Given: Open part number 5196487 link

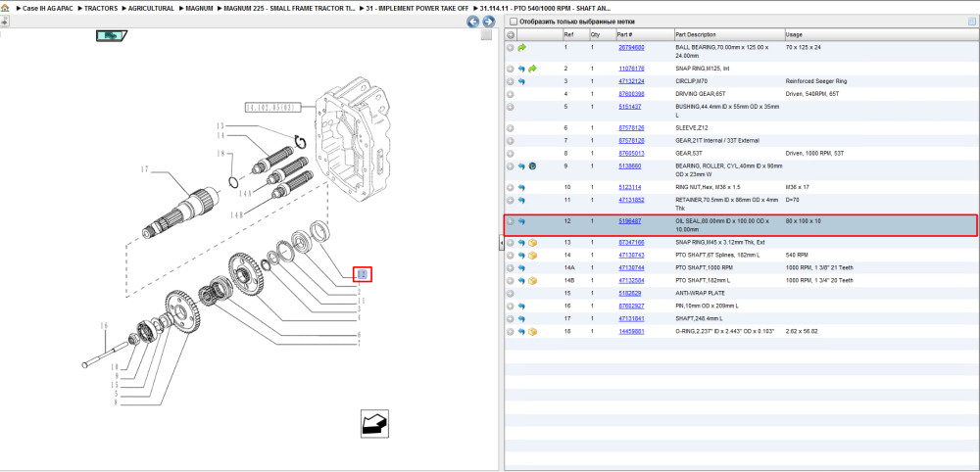Looking at the screenshot, I should (629, 221).
